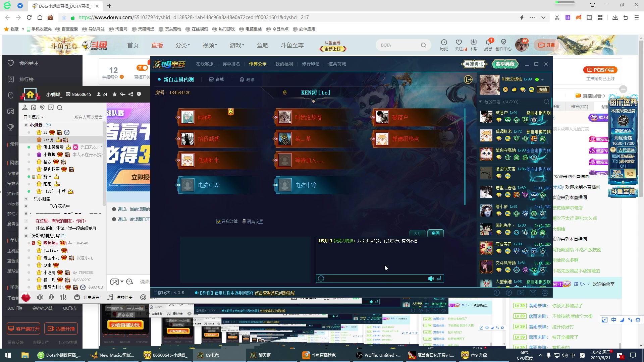Image resolution: width=644 pixels, height=362 pixels.
Task: Toggle the YY record circle button
Action: (143, 297)
